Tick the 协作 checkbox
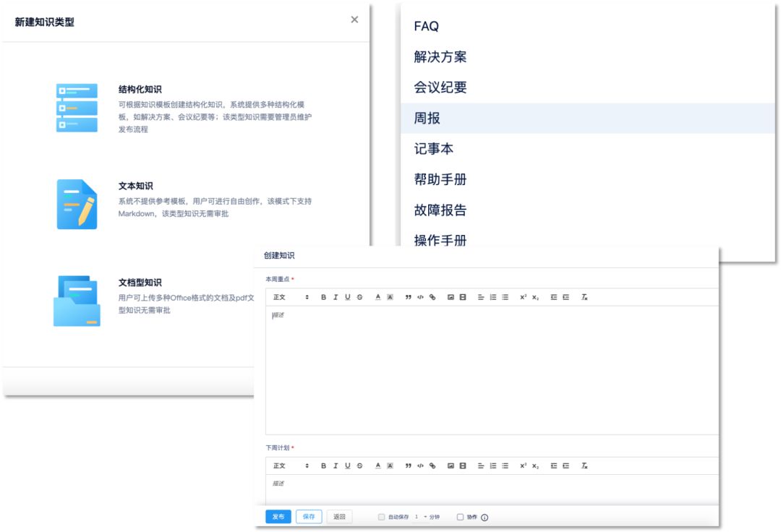 click(460, 517)
